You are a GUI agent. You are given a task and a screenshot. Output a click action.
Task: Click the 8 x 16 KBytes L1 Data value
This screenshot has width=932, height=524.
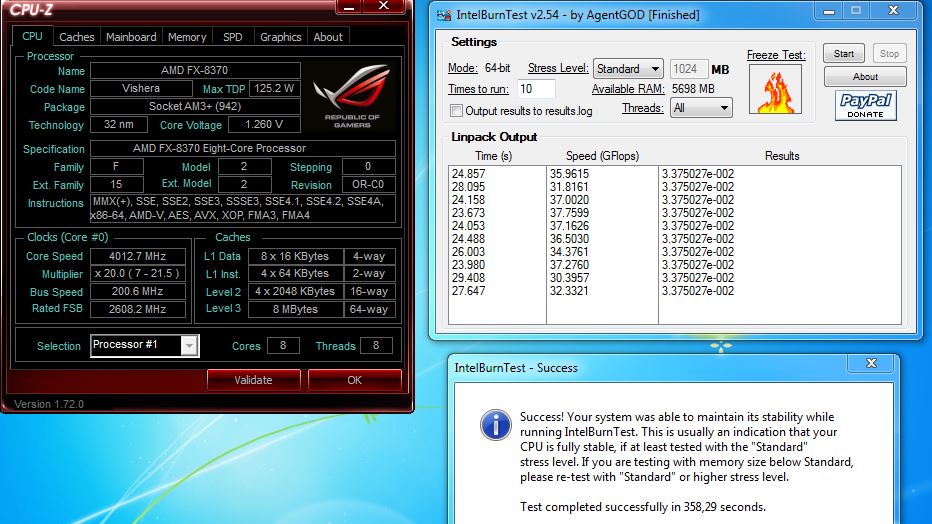tap(295, 256)
